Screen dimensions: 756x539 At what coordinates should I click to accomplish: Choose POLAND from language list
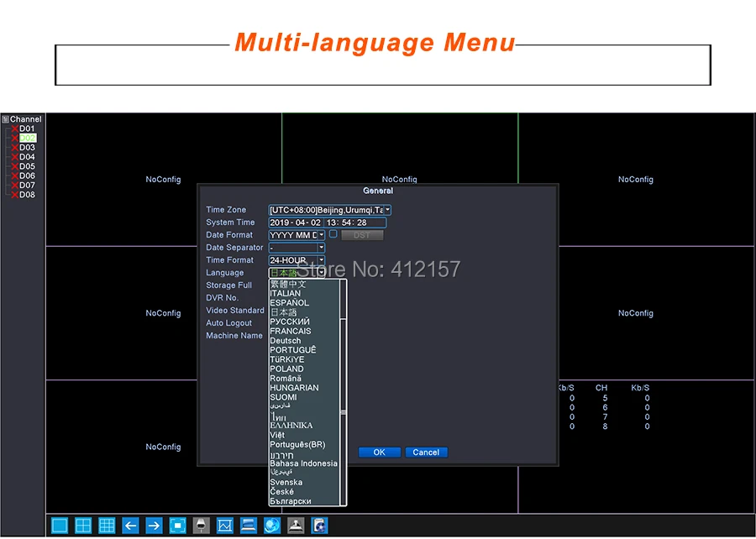point(287,369)
